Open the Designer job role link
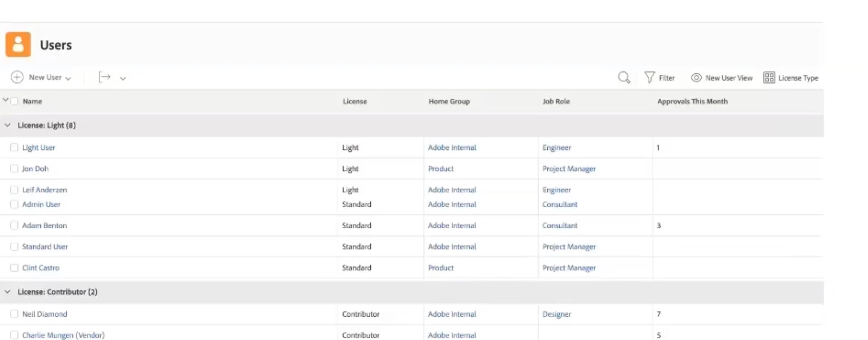 click(557, 314)
